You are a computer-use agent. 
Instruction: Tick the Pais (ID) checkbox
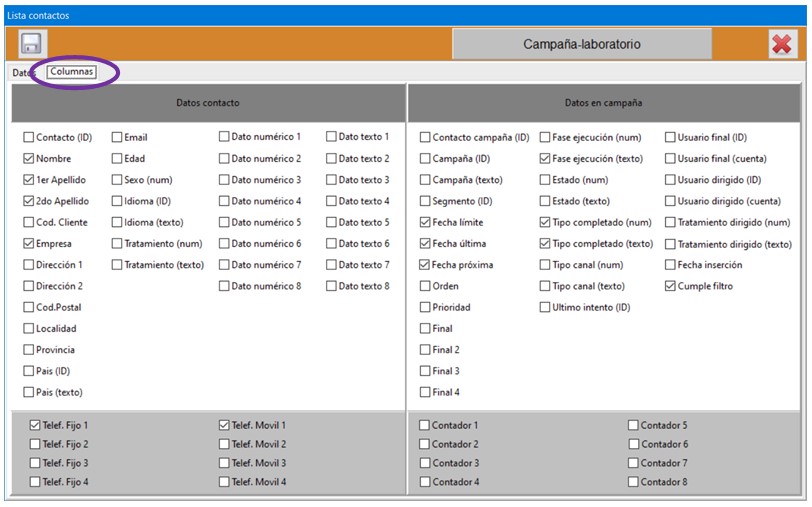[x=28, y=371]
